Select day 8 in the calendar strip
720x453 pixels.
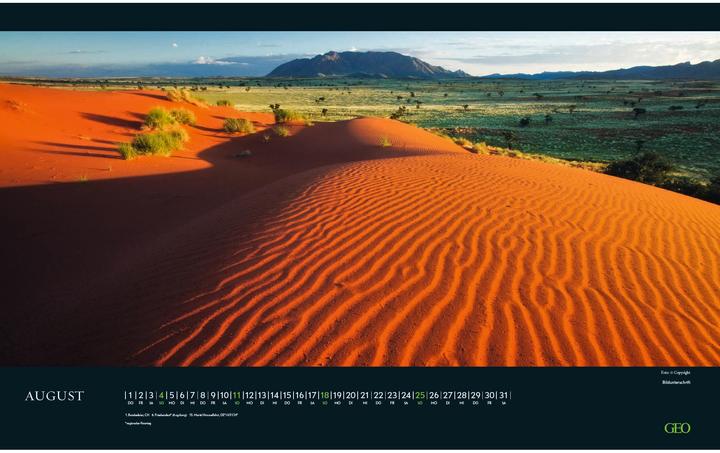click(203, 395)
